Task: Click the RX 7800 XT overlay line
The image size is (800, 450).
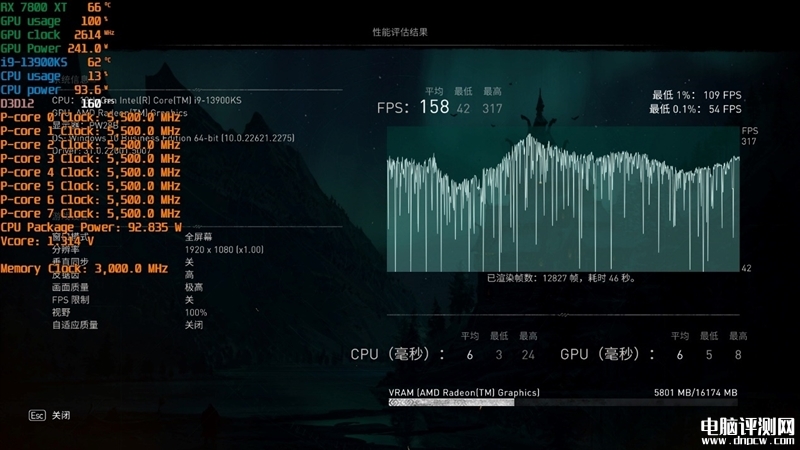Action: pos(56,7)
